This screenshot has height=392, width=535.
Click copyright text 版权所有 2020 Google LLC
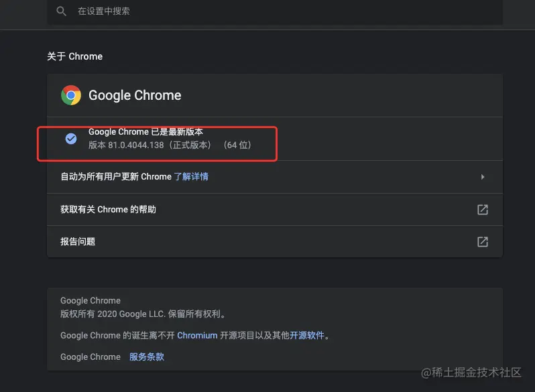pyautogui.click(x=113, y=314)
